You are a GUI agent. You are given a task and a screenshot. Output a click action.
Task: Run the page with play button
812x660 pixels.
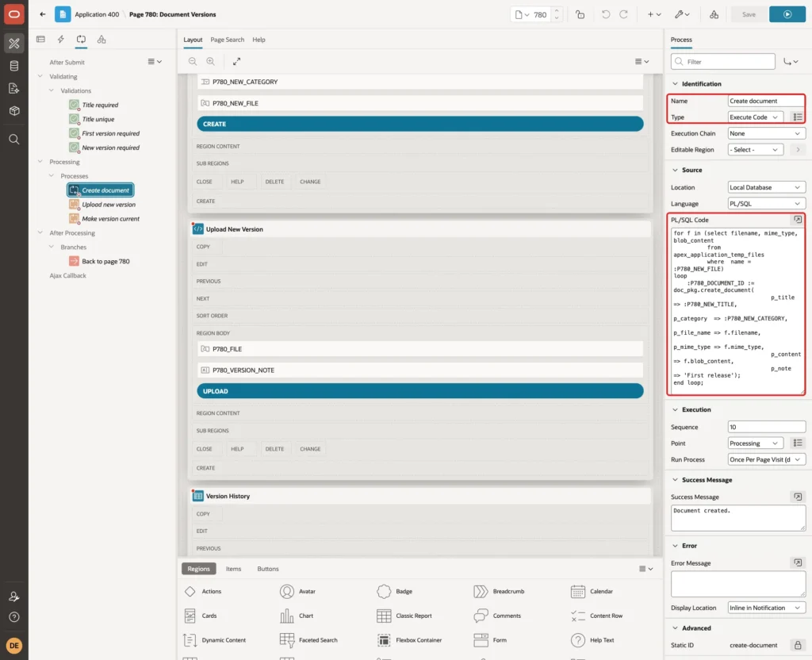(787, 14)
